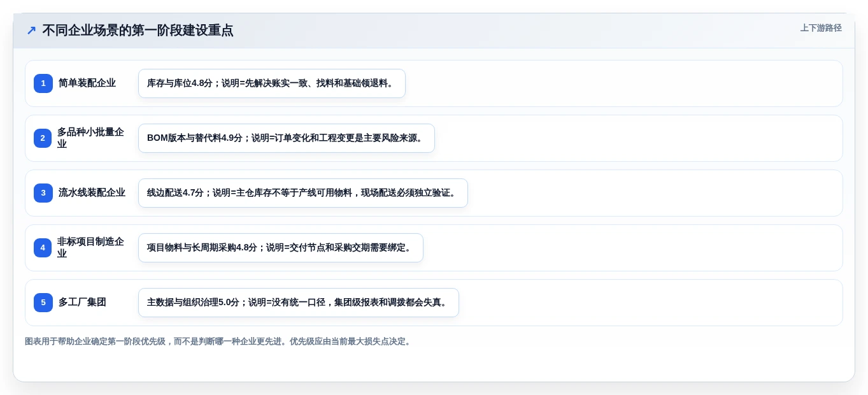Click the arrow icon beside the panel title
Viewport: 868px width, 395px height.
[x=31, y=31]
